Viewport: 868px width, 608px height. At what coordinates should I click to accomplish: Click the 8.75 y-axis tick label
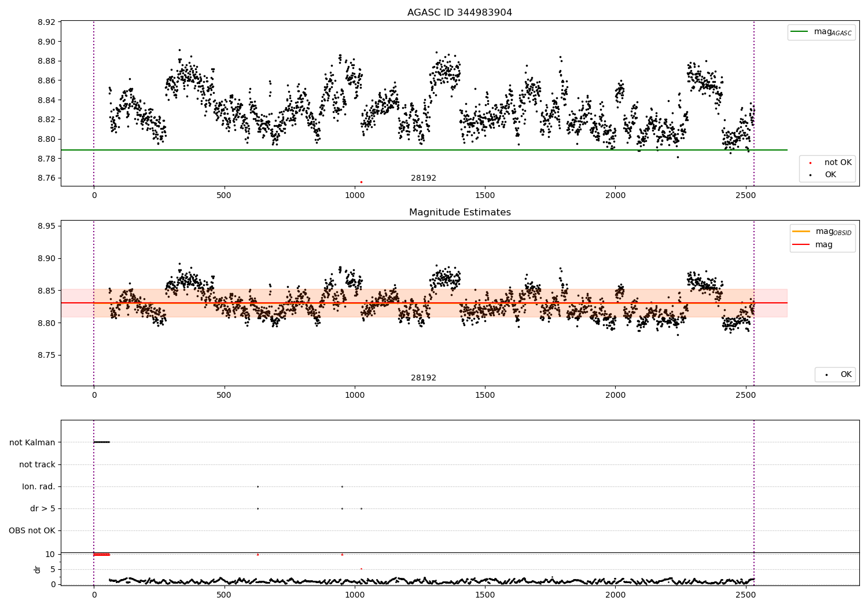pos(46,356)
